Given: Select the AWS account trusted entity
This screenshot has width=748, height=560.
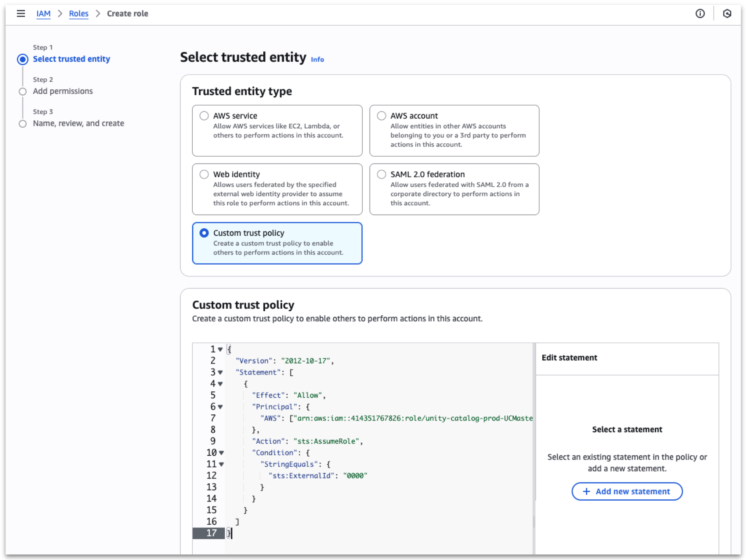Looking at the screenshot, I should (381, 116).
